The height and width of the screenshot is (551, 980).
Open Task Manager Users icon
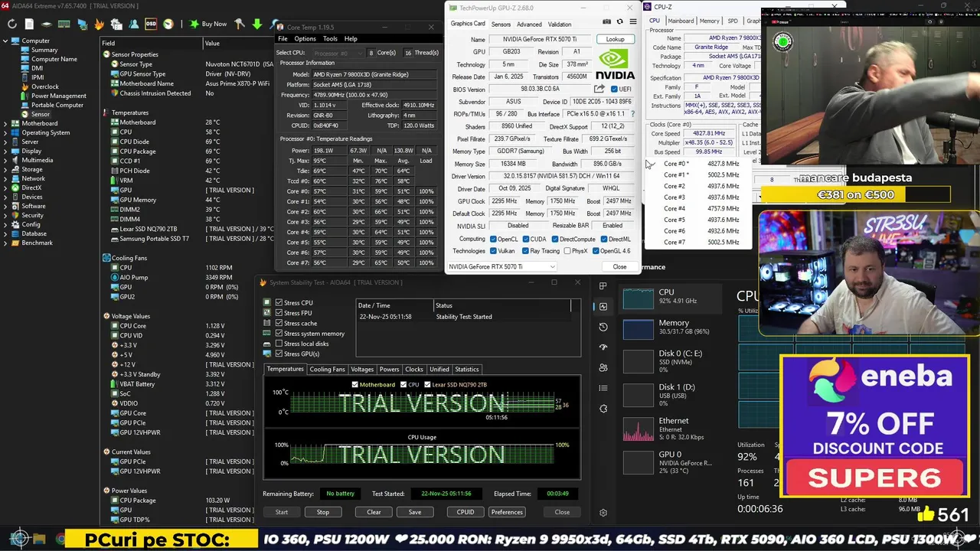[603, 368]
